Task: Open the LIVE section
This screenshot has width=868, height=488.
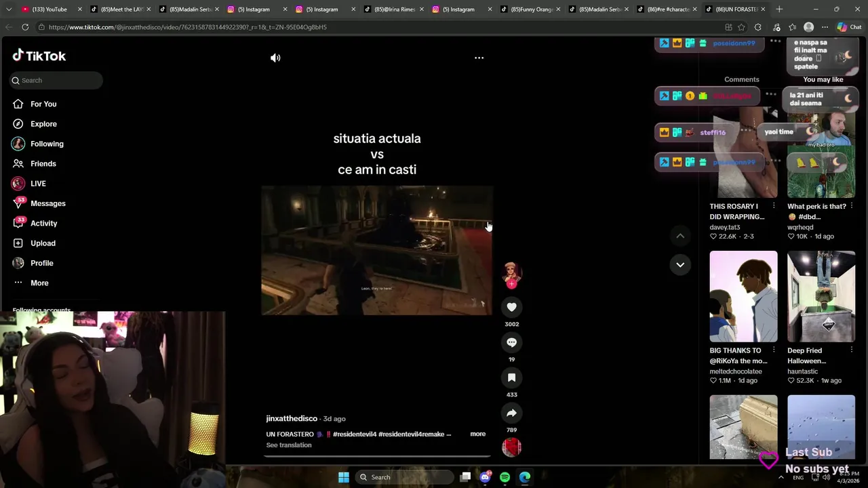Action: [38, 184]
